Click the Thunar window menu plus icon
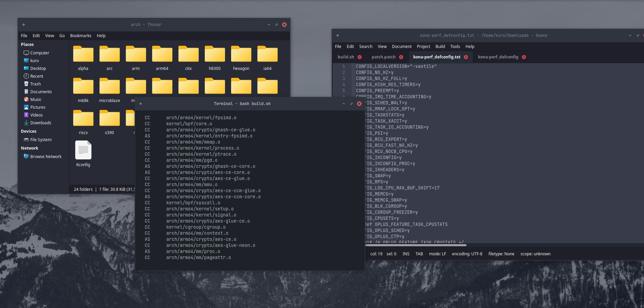The image size is (644, 308). (24, 25)
